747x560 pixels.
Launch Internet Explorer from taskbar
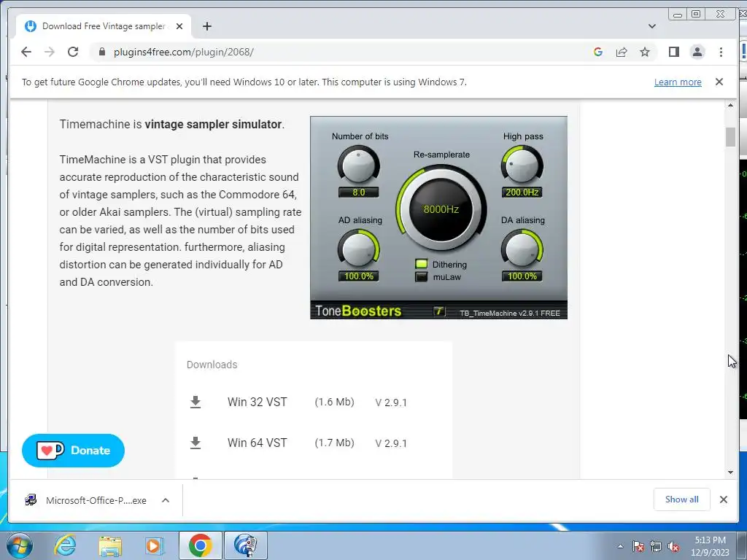[65, 545]
